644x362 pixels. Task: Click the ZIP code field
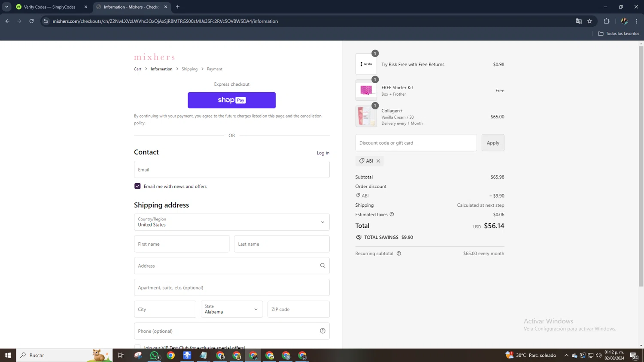(x=298, y=309)
